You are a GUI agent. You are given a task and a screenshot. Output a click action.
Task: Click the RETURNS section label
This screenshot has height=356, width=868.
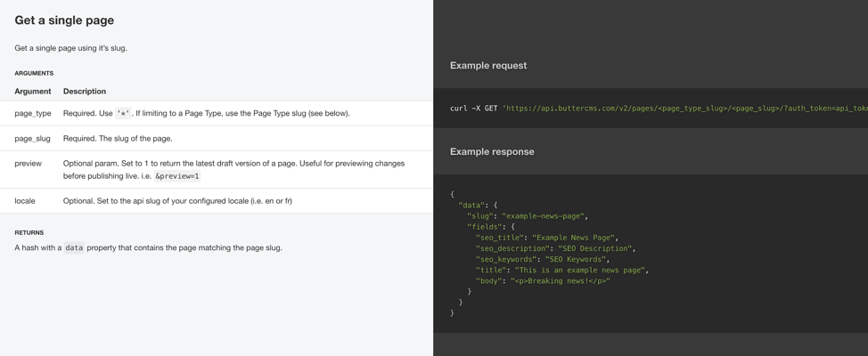(29, 233)
